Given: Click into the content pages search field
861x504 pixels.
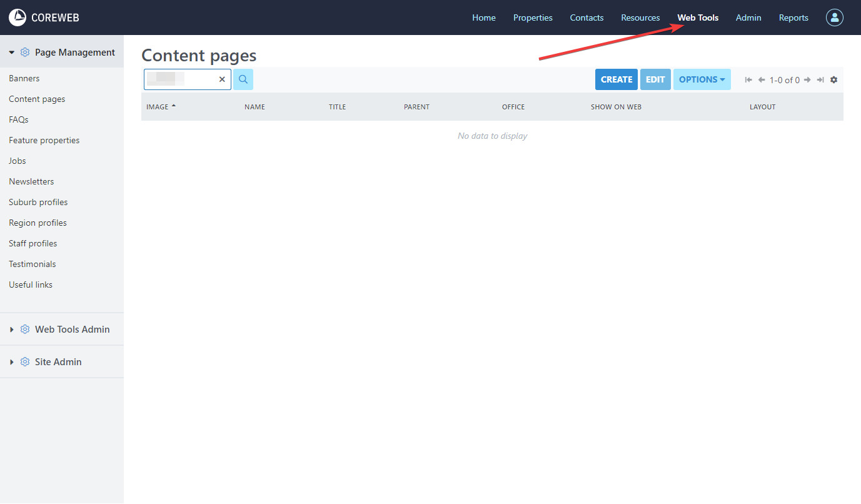Looking at the screenshot, I should pos(181,79).
